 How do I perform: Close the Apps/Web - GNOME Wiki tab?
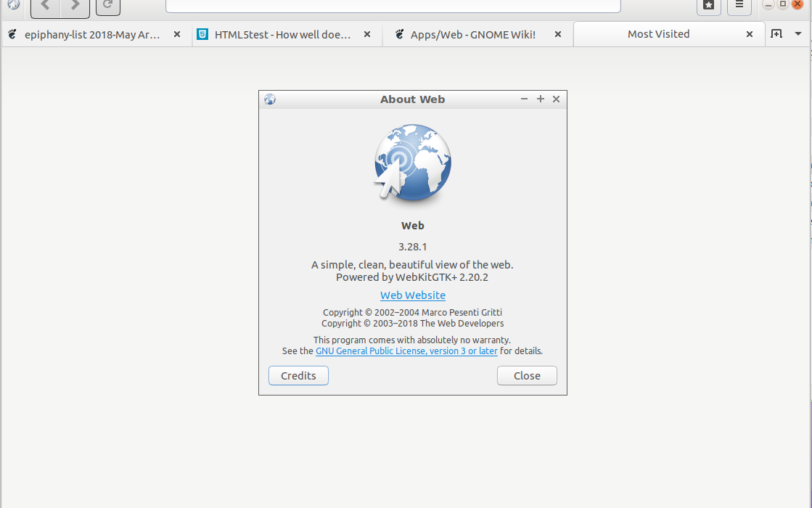(558, 34)
